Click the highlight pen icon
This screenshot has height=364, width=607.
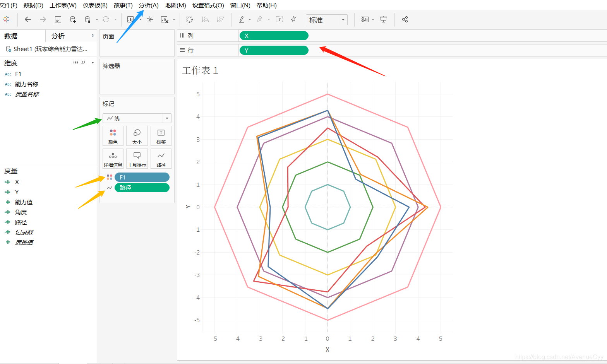pos(242,19)
